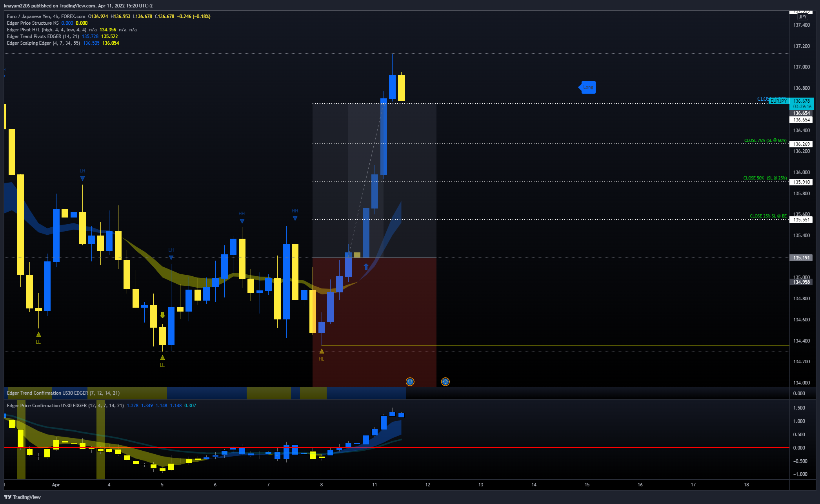
Task: Click the CLOSE 25% SL @ BE label
Action: point(768,216)
